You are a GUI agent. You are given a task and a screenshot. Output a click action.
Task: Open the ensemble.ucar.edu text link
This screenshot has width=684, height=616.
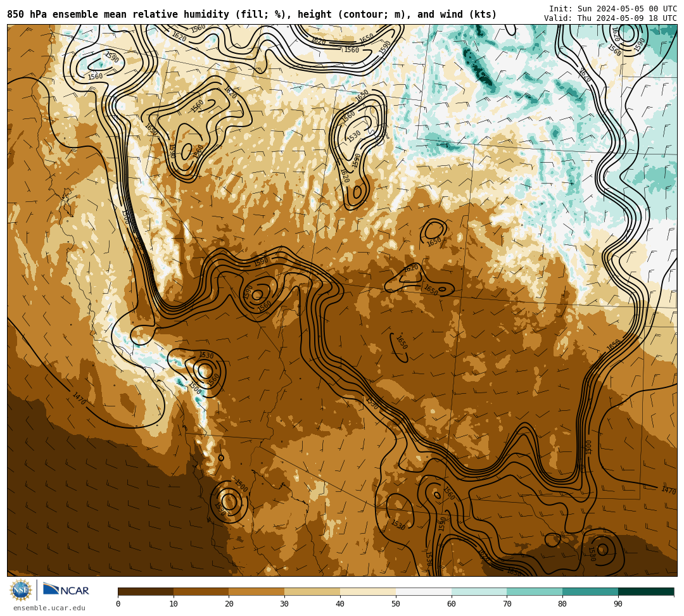point(49,608)
